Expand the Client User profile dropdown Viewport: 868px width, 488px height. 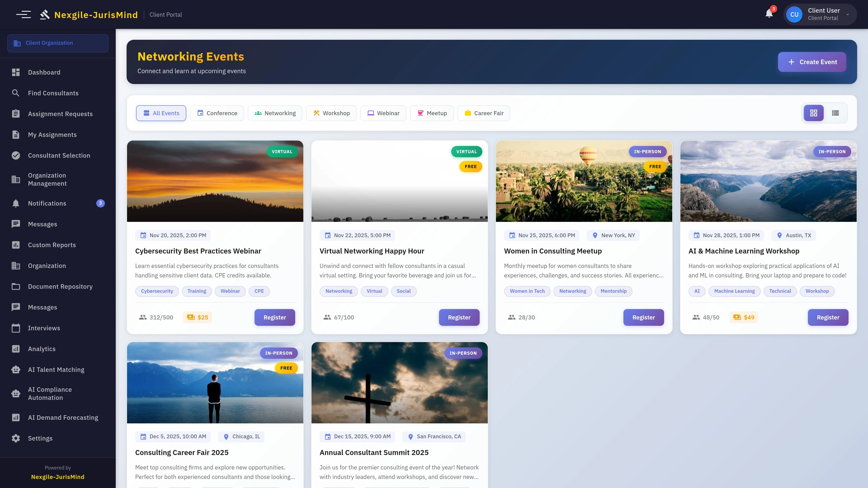click(820, 14)
